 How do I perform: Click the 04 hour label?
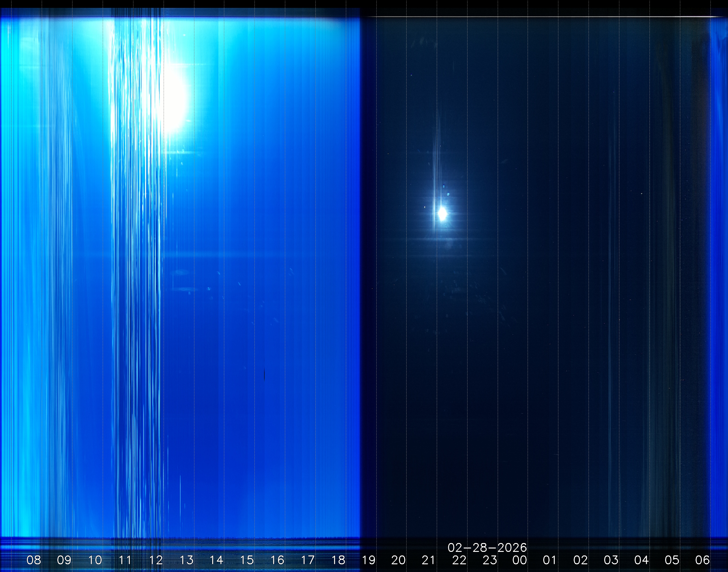(x=641, y=560)
